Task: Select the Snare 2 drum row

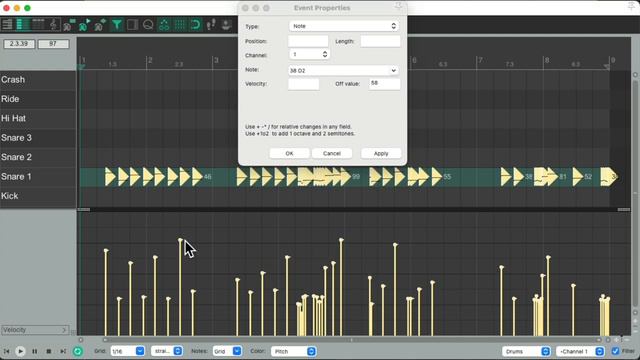Action: [38, 157]
